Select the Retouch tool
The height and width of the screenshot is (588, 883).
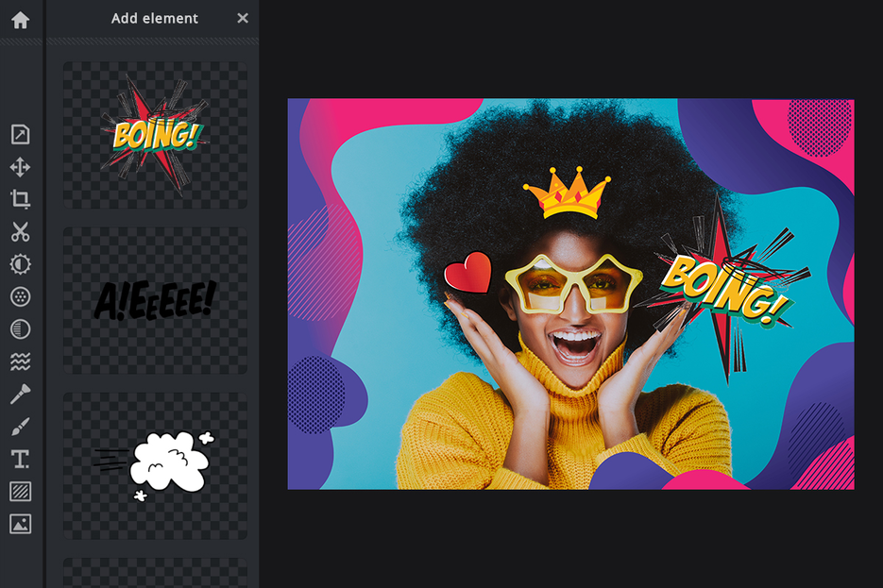point(21,393)
